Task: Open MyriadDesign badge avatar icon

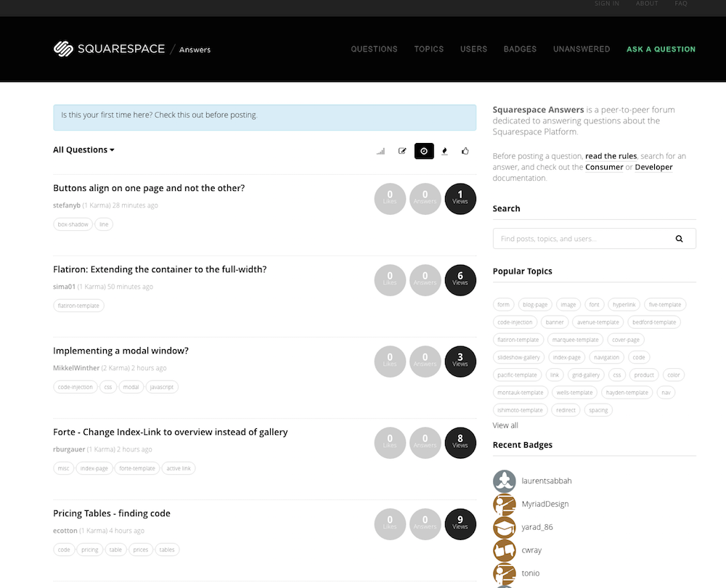Action: click(505, 504)
